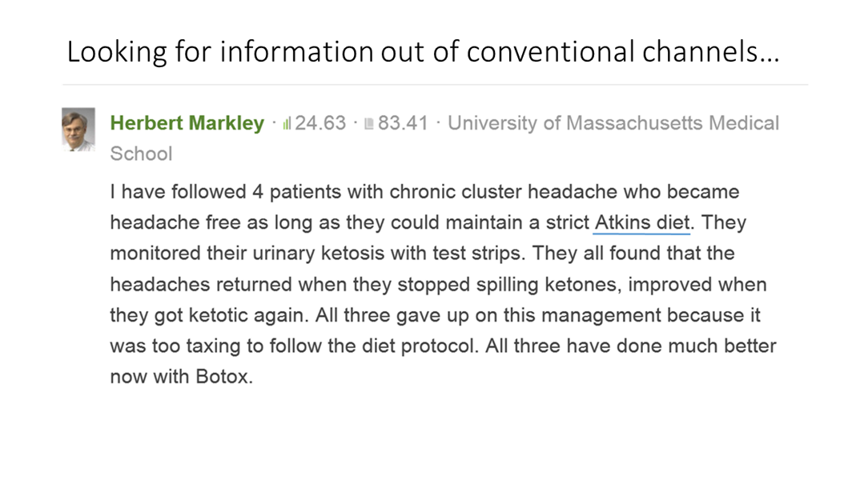
Task: Open the Herbert Markley profile name link
Action: coord(187,123)
